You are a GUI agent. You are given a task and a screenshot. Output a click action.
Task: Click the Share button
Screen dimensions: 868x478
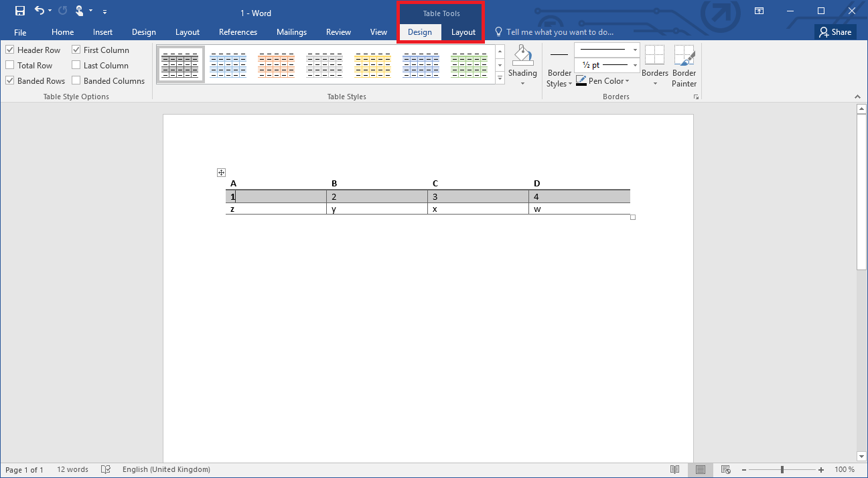[835, 32]
